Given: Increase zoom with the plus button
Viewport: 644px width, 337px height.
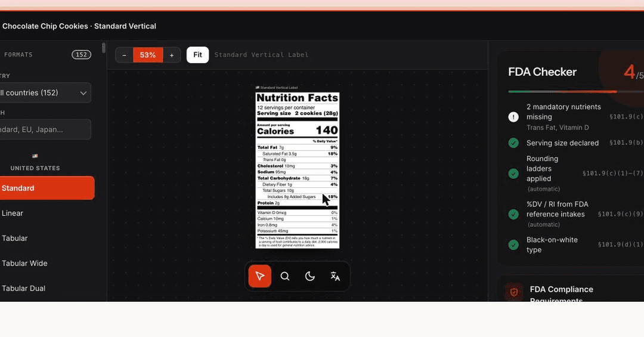Looking at the screenshot, I should 172,55.
